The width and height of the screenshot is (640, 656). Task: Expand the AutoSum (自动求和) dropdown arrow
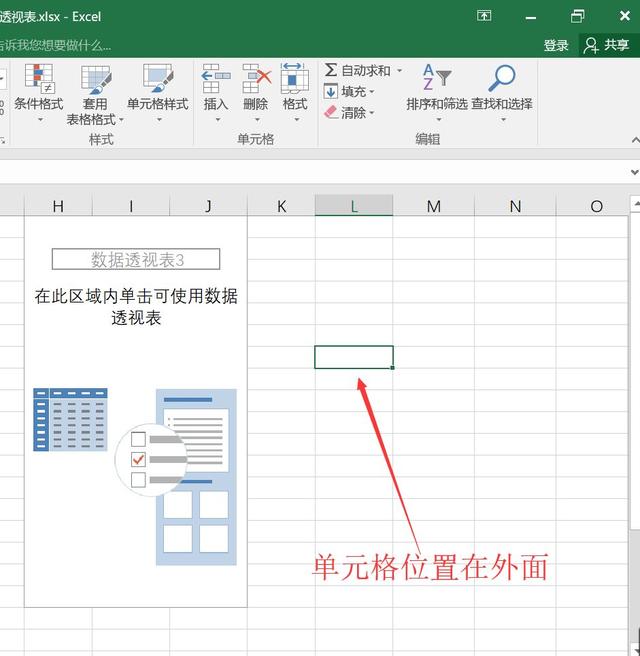point(399,70)
